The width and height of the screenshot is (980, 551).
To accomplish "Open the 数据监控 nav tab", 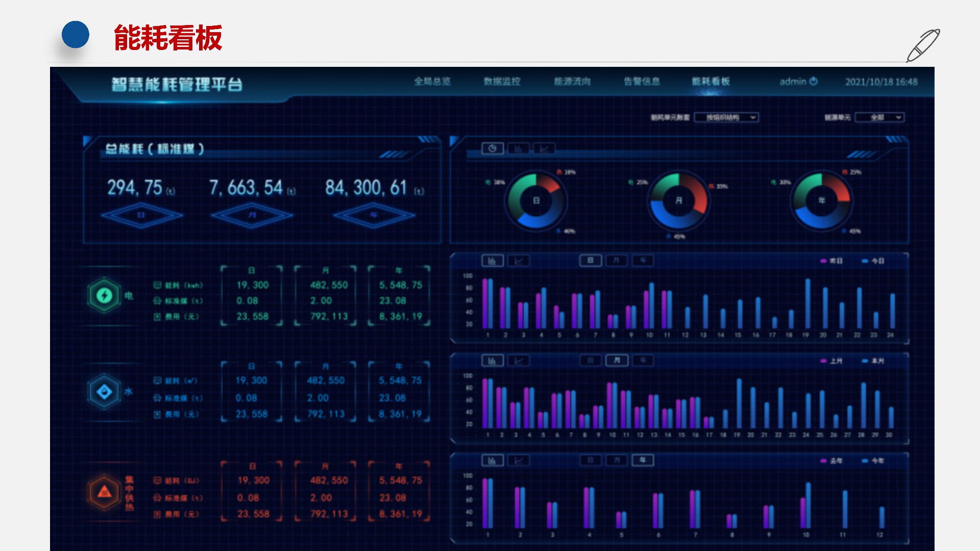I will click(502, 81).
